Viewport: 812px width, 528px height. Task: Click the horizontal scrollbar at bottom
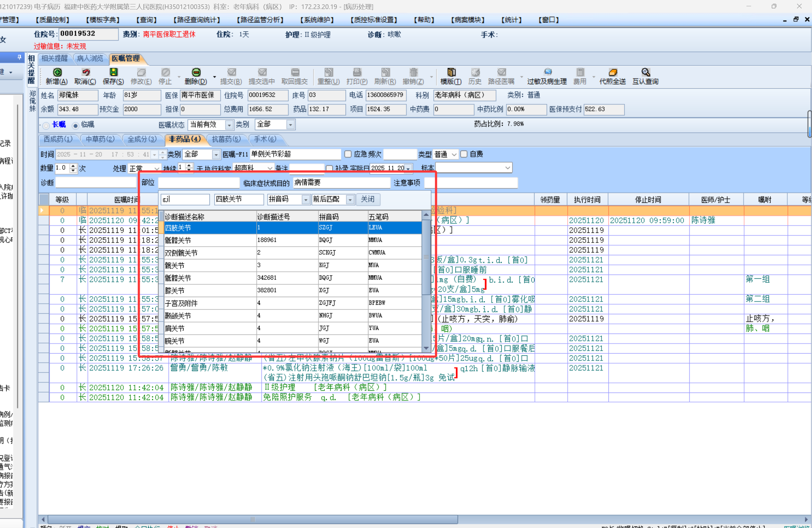253,519
